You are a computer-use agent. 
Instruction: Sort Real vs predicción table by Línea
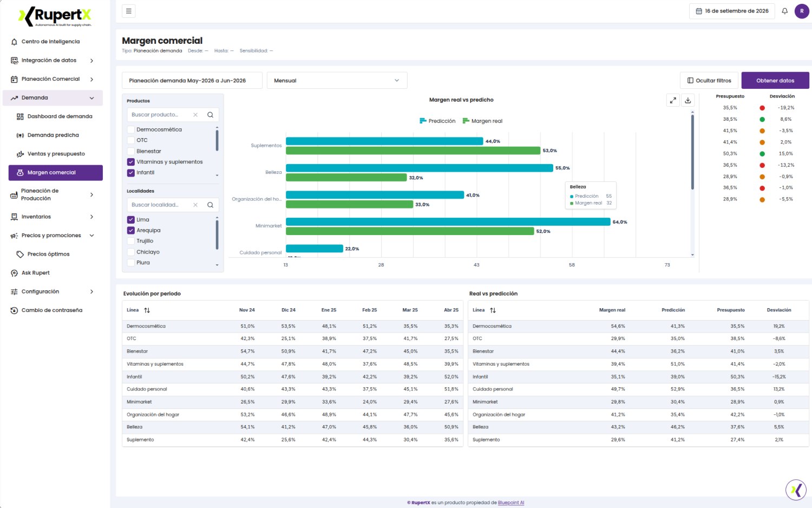[x=493, y=310]
